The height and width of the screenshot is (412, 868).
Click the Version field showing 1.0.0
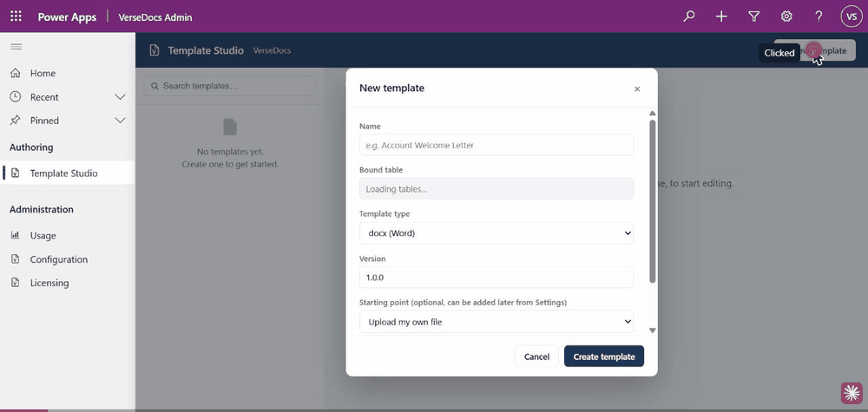(x=496, y=278)
